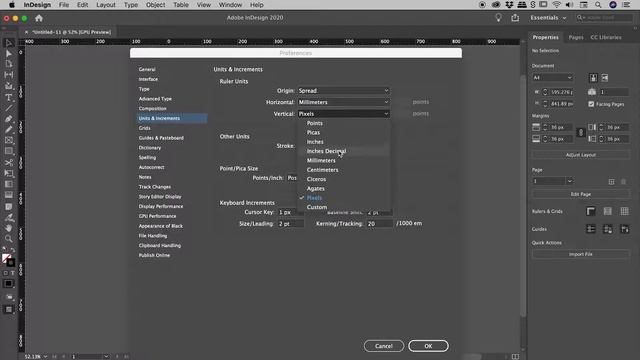Open macOS Spotlight search icon
This screenshot has height=360, width=640.
[x=598, y=5]
